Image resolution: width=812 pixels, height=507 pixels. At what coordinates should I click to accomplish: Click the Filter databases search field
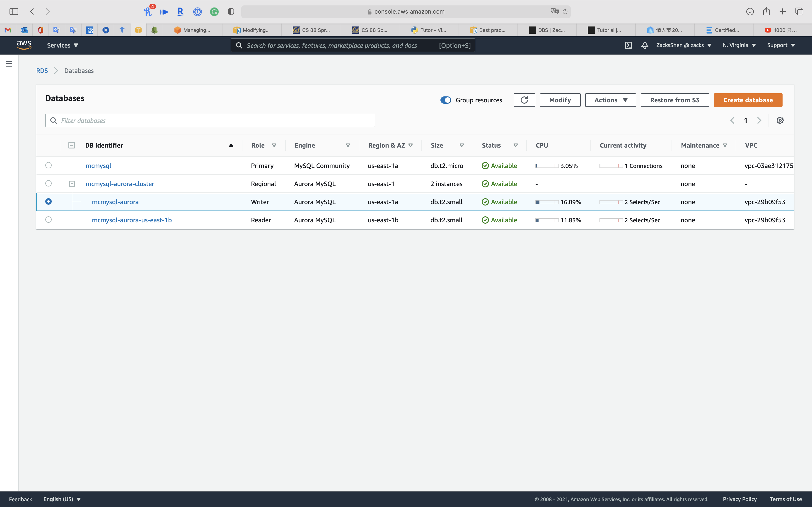point(210,120)
